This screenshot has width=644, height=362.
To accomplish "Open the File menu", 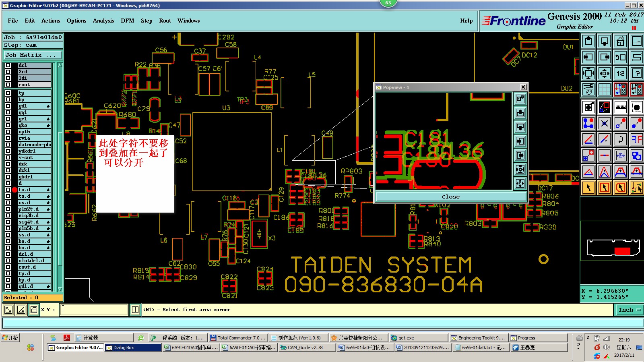I will point(13,21).
